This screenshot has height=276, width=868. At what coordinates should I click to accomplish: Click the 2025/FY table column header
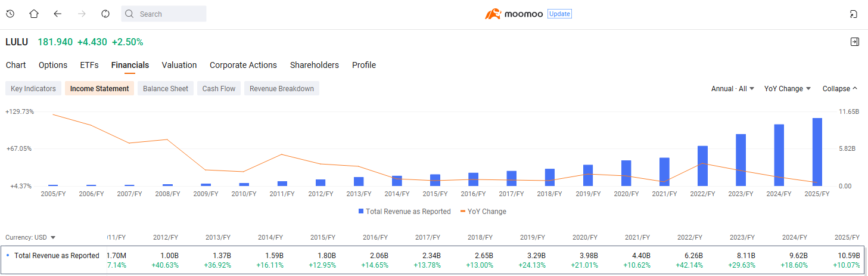(847, 237)
